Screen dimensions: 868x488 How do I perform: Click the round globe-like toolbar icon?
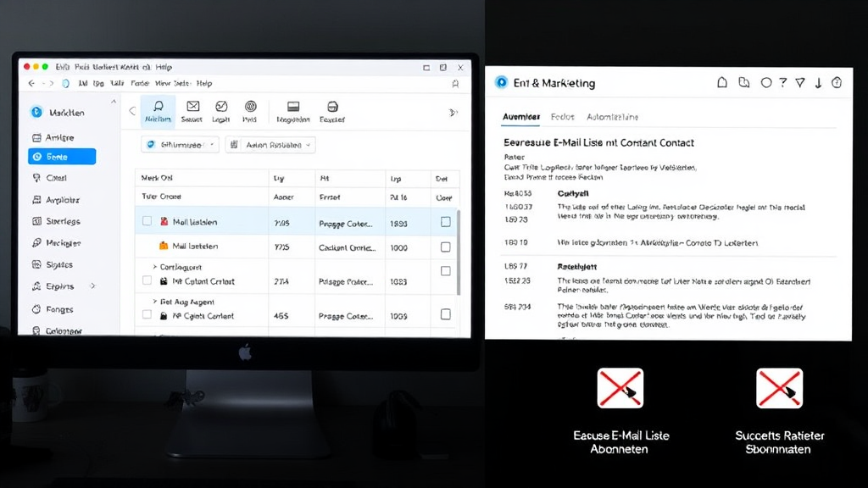pos(250,106)
